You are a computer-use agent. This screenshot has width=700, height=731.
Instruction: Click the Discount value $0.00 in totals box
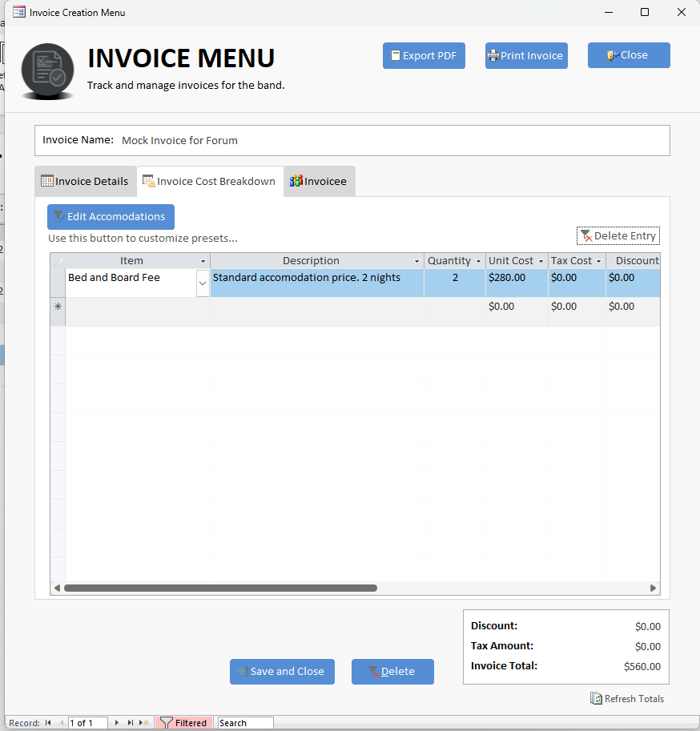(x=648, y=627)
